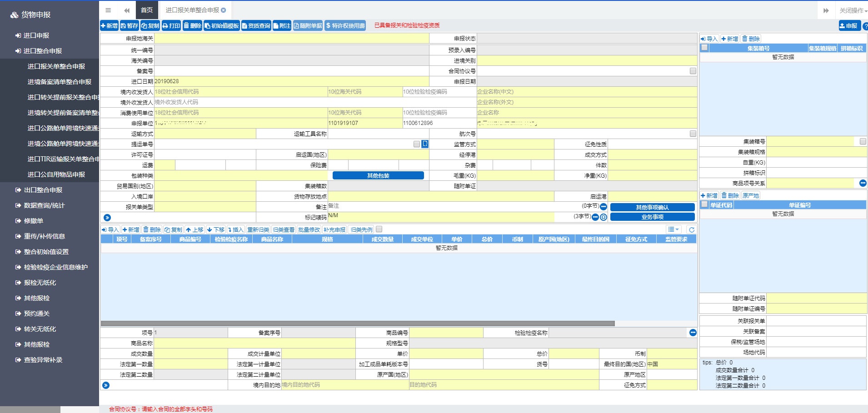Toggle select-all checkbox in 集装箱号 table header
The height and width of the screenshot is (413, 868).
tap(704, 47)
